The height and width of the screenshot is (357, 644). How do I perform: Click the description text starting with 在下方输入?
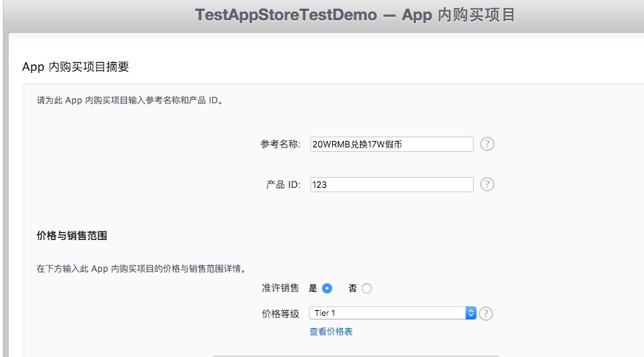coord(141,269)
